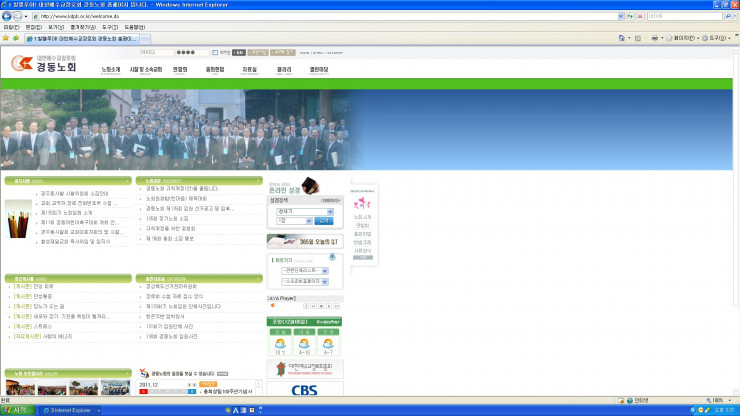
Task: Open the 보기 menu
Action: 55,27
